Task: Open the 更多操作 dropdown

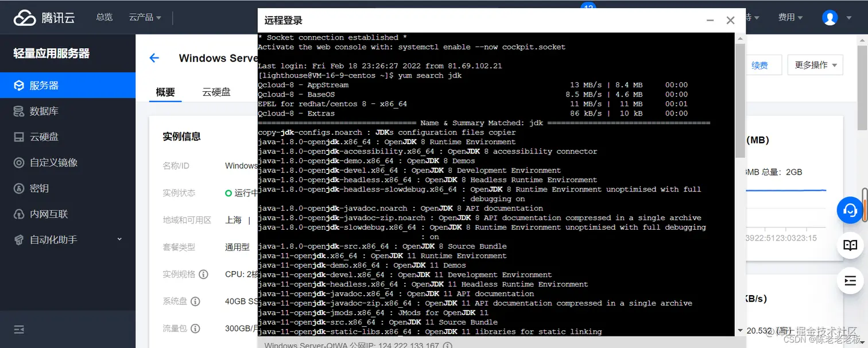Action: point(815,65)
